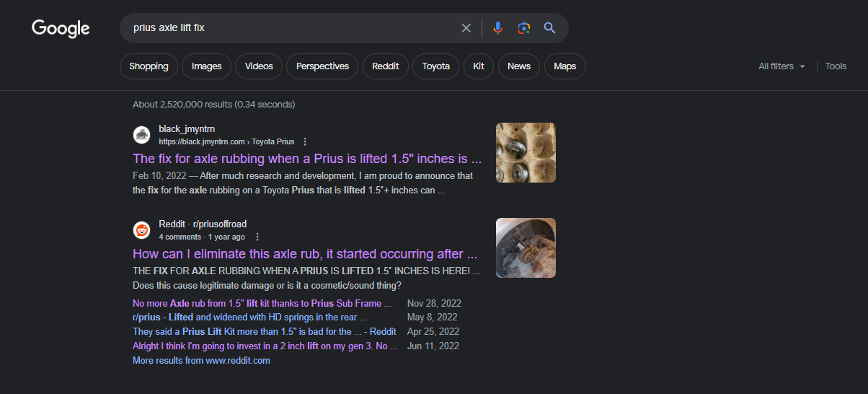The width and height of the screenshot is (868, 394).
Task: Click black_jmyntrn result thumbnail image
Action: 526,152
